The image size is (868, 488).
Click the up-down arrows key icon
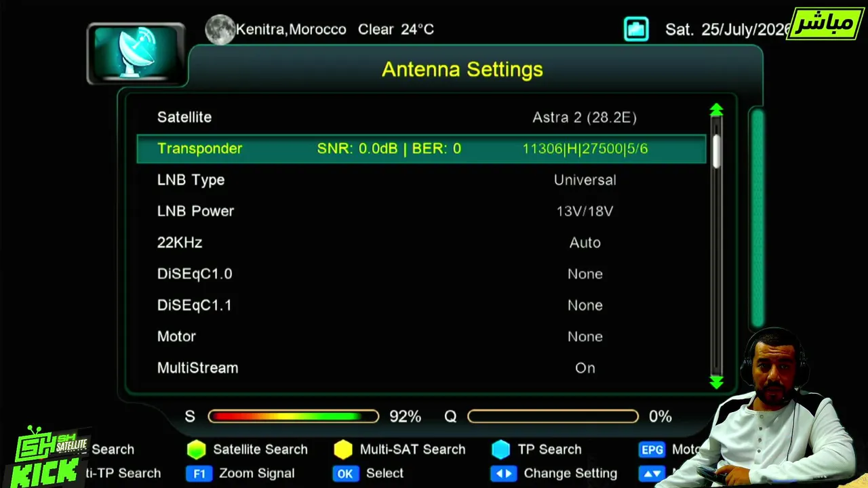[x=652, y=474]
